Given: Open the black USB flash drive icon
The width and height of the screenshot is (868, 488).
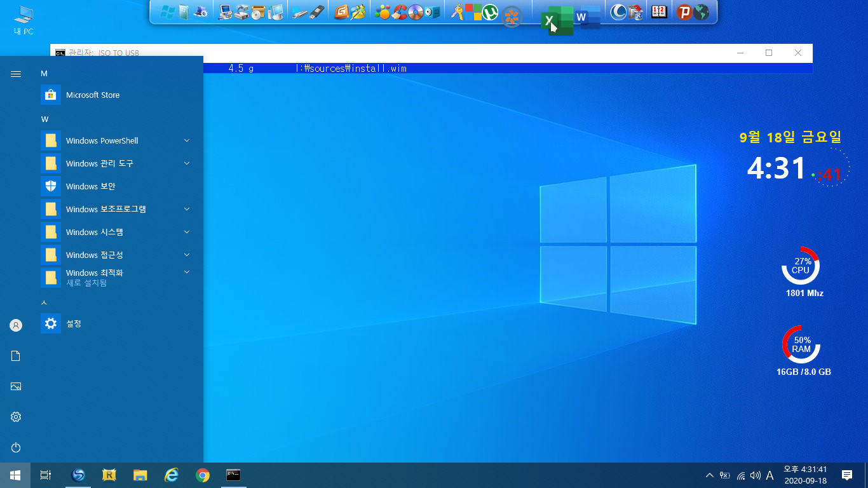Looking at the screenshot, I should tap(316, 12).
